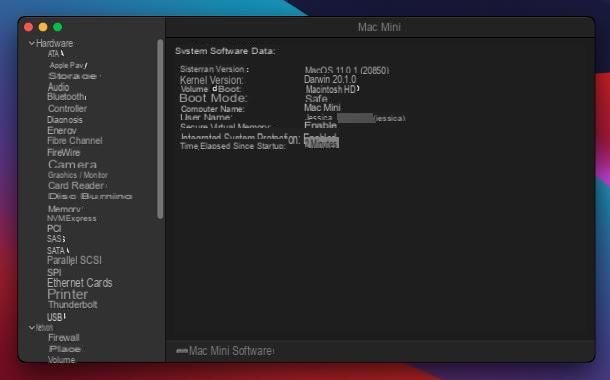The image size is (610, 380).
Task: Click the Boot Mode label
Action: [213, 98]
